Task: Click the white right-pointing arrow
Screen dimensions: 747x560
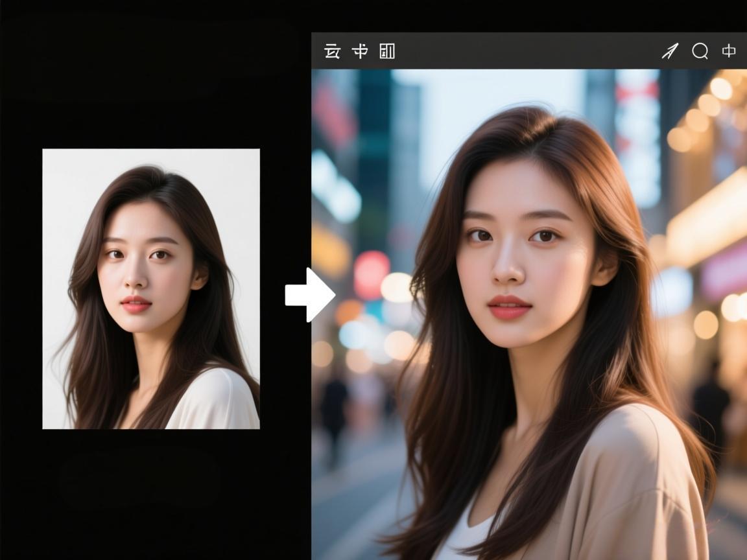Action: coord(309,295)
